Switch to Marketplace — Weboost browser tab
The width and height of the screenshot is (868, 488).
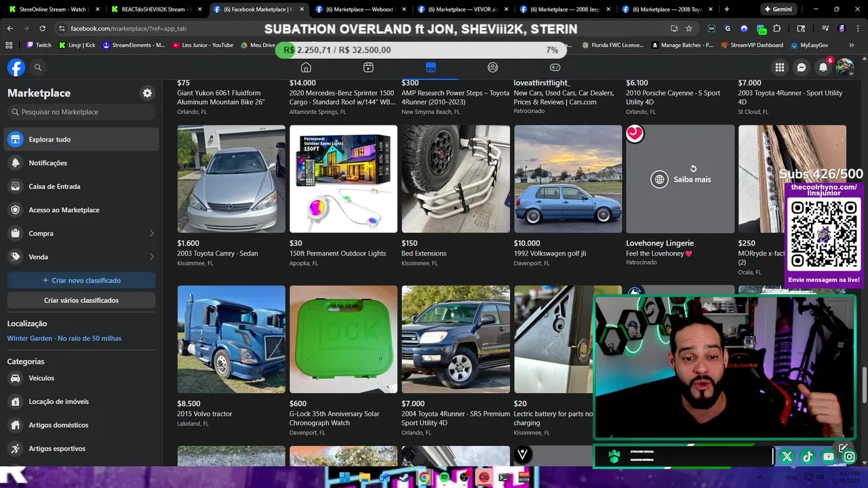point(359,9)
